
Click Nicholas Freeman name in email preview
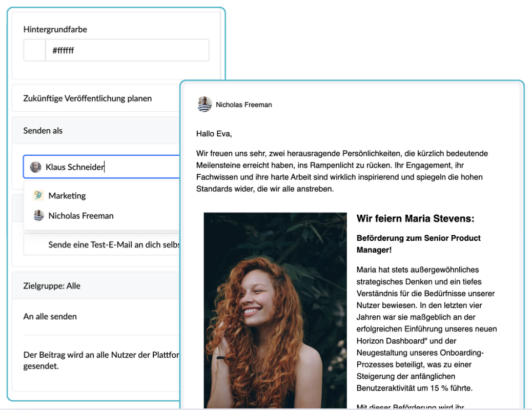[244, 105]
